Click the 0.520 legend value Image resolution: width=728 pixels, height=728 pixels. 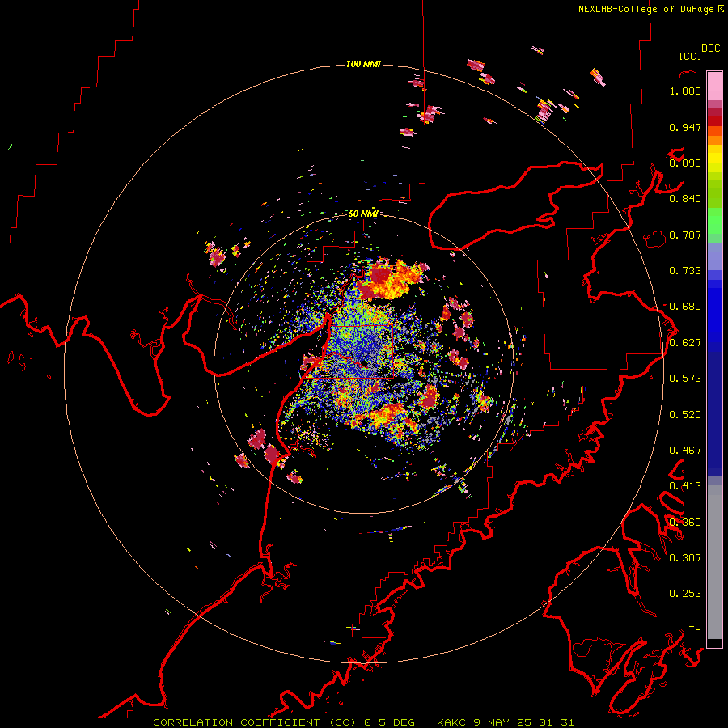pyautogui.click(x=685, y=415)
